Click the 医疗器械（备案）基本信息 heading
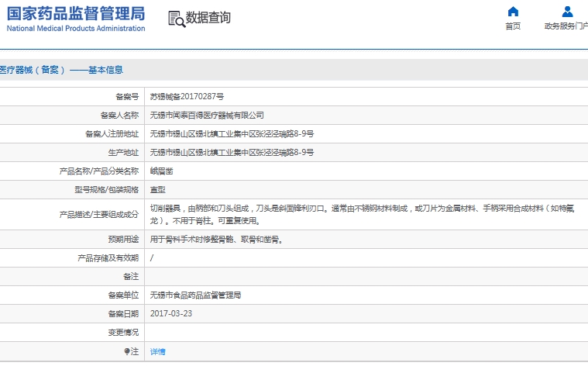This screenshot has width=588, height=366. [x=61, y=70]
